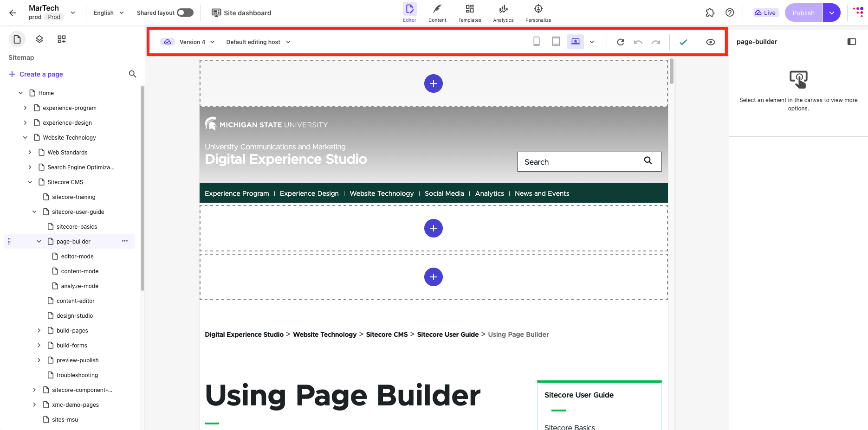Open the Templates tab
The width and height of the screenshot is (868, 430).
click(470, 13)
